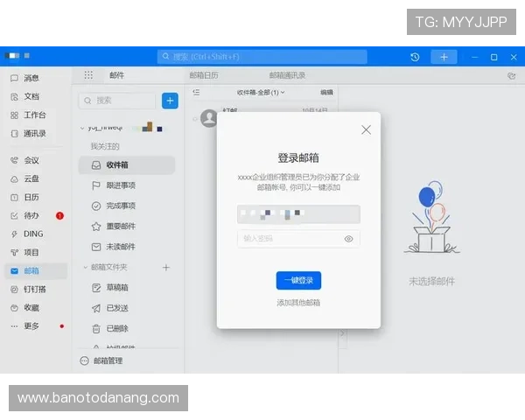This screenshot has height=420, width=525.
Task: Switch to the 邮箱通讯录 tab
Action: 287,75
